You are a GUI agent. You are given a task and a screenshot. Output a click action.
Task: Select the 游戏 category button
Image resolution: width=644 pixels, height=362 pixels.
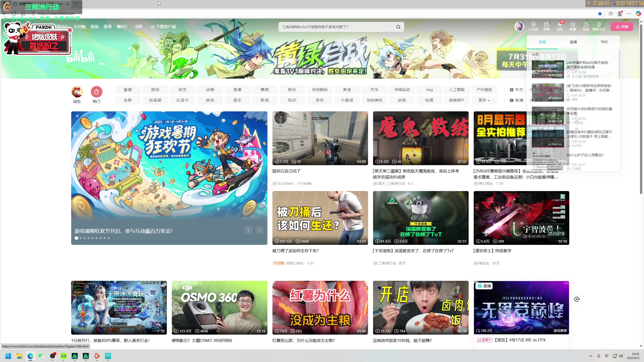[x=210, y=100]
